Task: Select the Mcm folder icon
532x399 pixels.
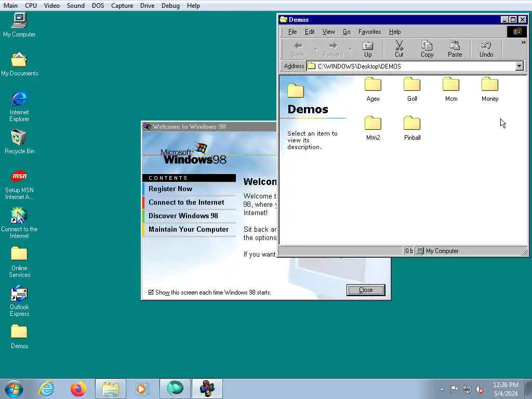Action: (451, 84)
